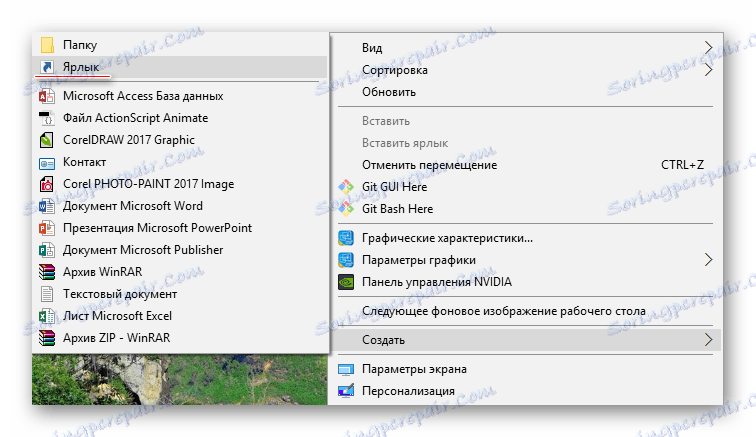The width and height of the screenshot is (756, 437).
Task: Click the Microsoft Excel sheet icon
Action: [x=47, y=316]
